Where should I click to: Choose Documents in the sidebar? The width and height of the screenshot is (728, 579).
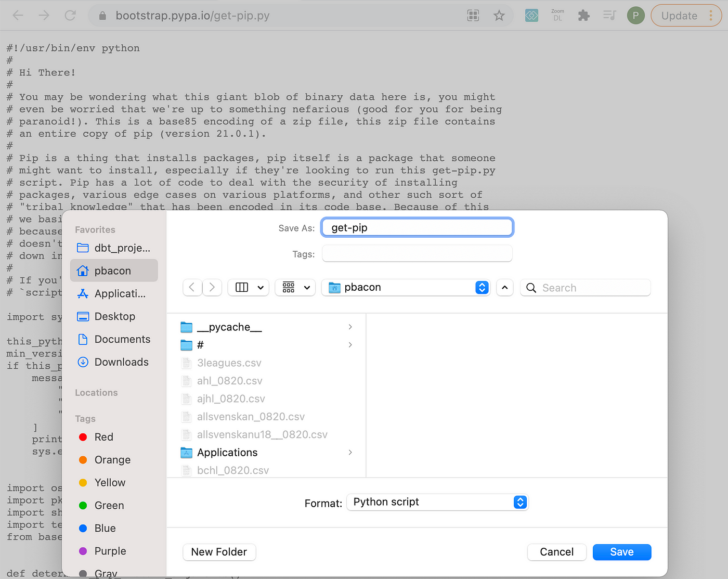(114, 339)
